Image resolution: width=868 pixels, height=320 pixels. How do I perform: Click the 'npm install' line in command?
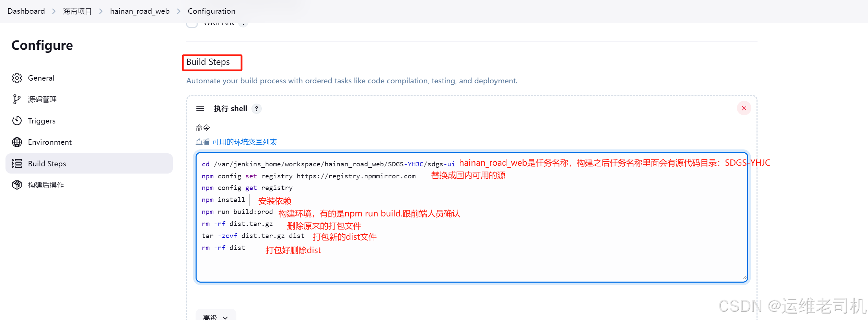point(223,200)
